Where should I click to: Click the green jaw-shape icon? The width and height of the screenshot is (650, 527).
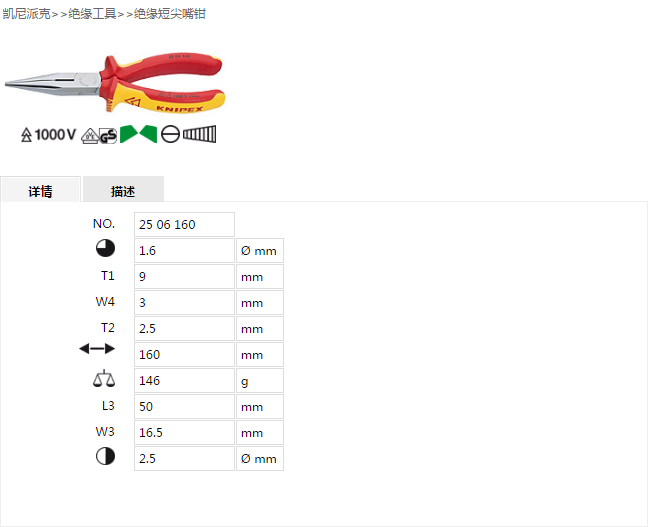pyautogui.click(x=138, y=134)
